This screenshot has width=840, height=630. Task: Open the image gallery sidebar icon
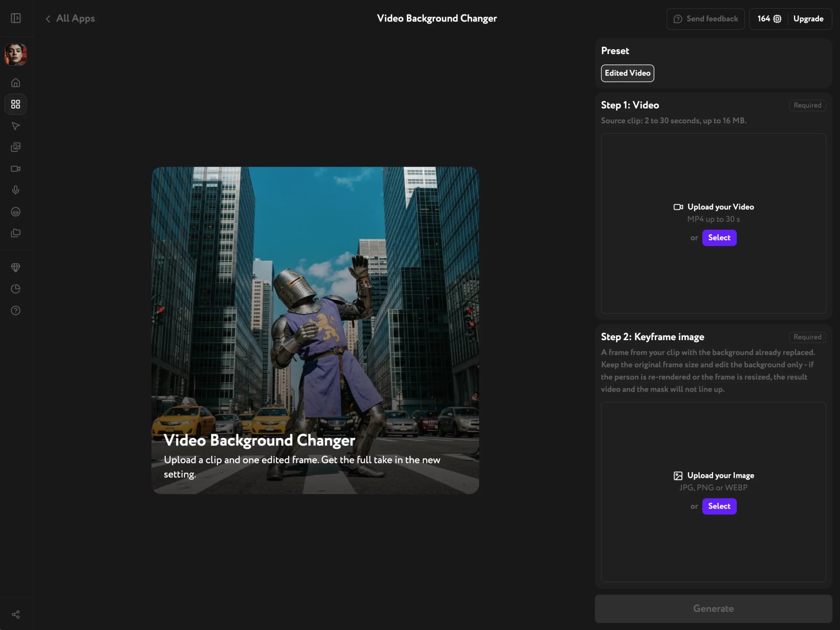[x=16, y=147]
